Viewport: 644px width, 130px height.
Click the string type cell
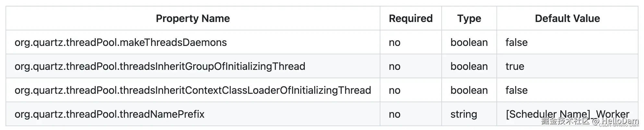point(463,114)
